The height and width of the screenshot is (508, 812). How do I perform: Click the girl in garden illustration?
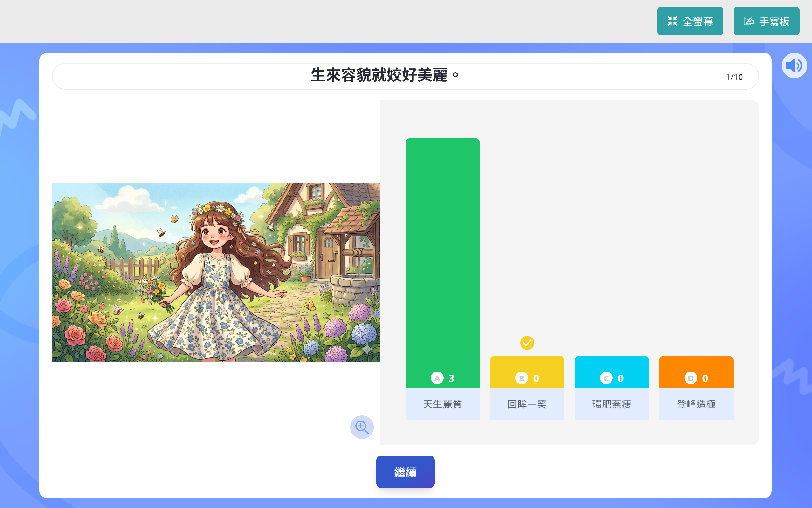pos(216,273)
